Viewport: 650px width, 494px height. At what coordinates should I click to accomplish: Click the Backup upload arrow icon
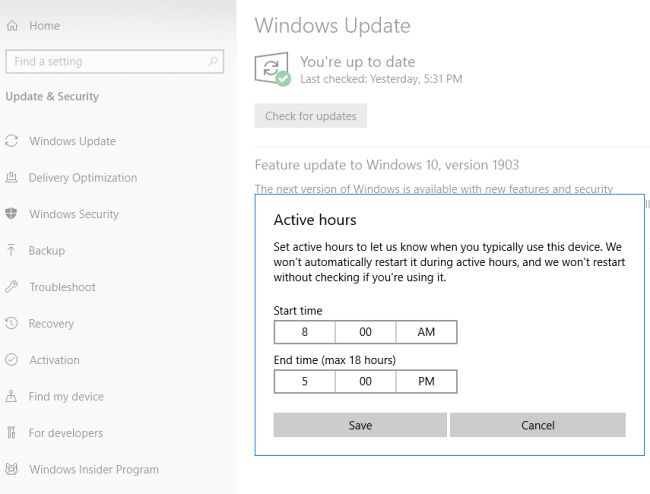pos(12,250)
